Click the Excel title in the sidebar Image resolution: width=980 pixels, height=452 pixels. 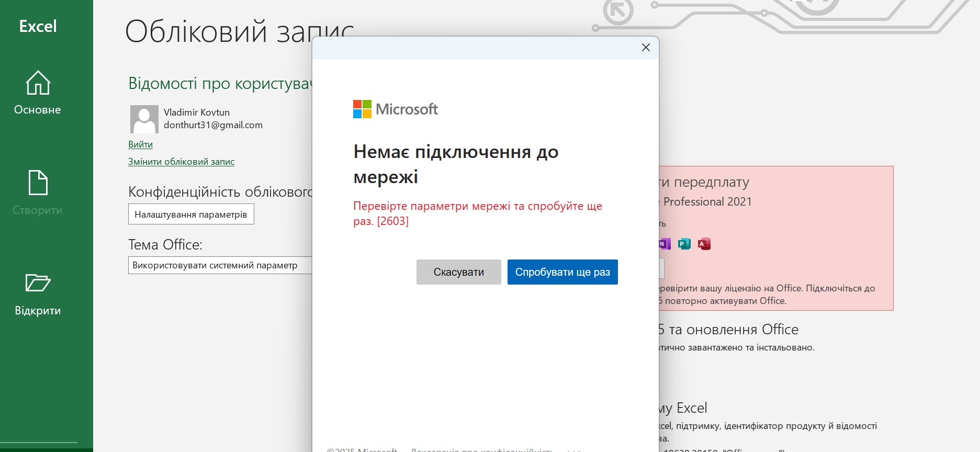38,26
